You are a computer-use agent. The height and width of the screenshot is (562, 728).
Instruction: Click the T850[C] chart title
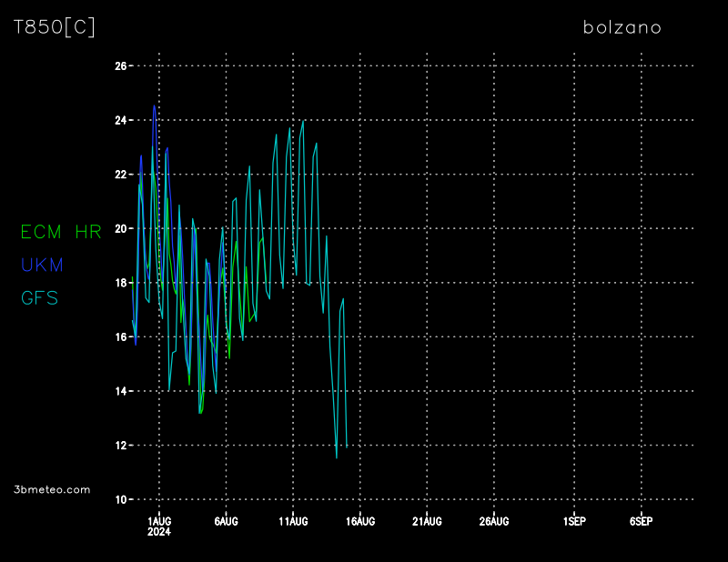coord(54,27)
